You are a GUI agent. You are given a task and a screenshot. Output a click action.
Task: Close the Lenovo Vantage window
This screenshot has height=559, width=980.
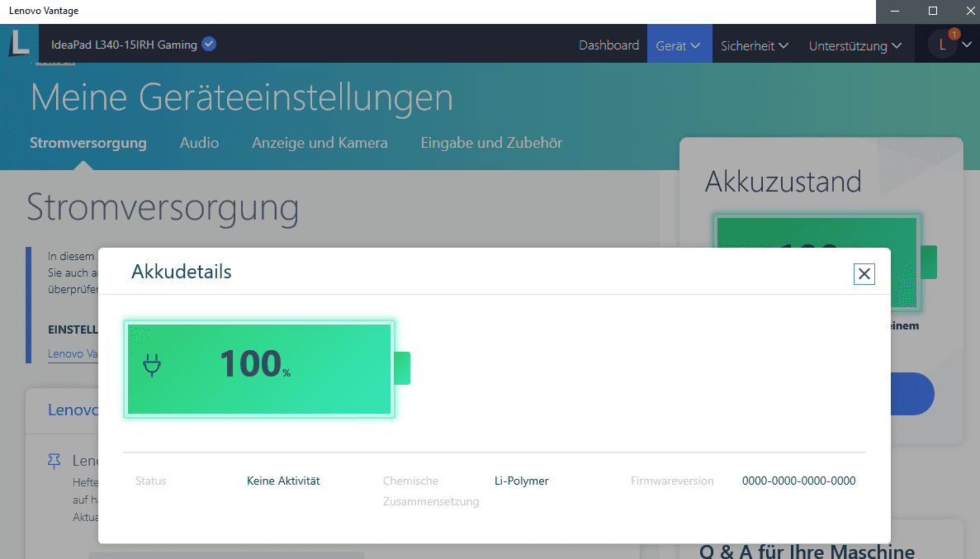pos(970,12)
